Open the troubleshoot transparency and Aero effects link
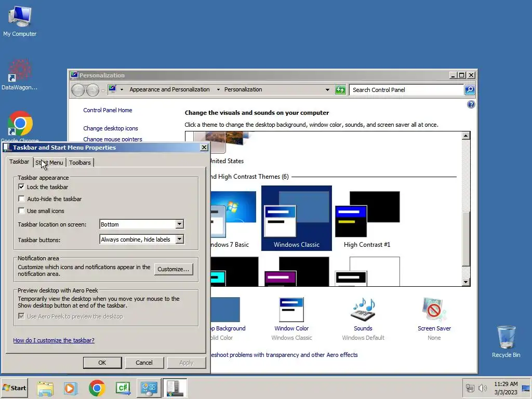The image size is (532, 399). pyautogui.click(x=284, y=355)
